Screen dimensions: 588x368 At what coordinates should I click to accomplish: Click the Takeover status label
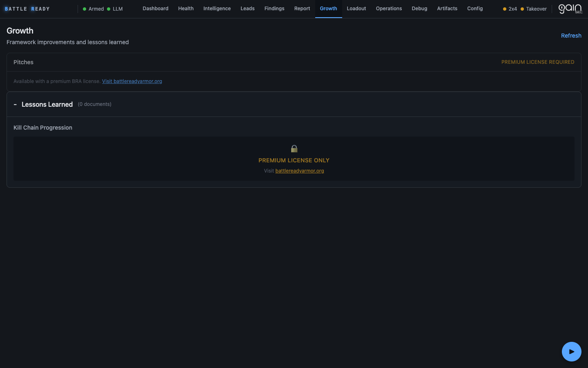536,9
